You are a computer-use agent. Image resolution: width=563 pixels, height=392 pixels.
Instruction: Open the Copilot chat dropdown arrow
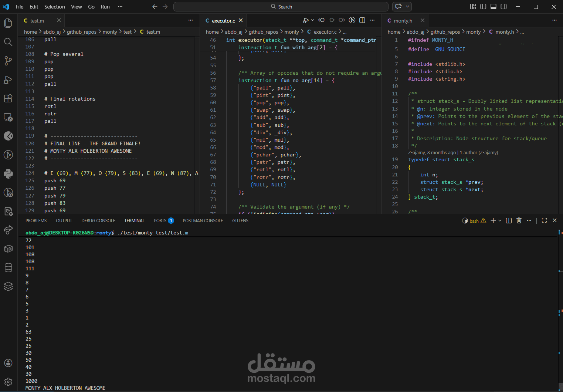[407, 7]
